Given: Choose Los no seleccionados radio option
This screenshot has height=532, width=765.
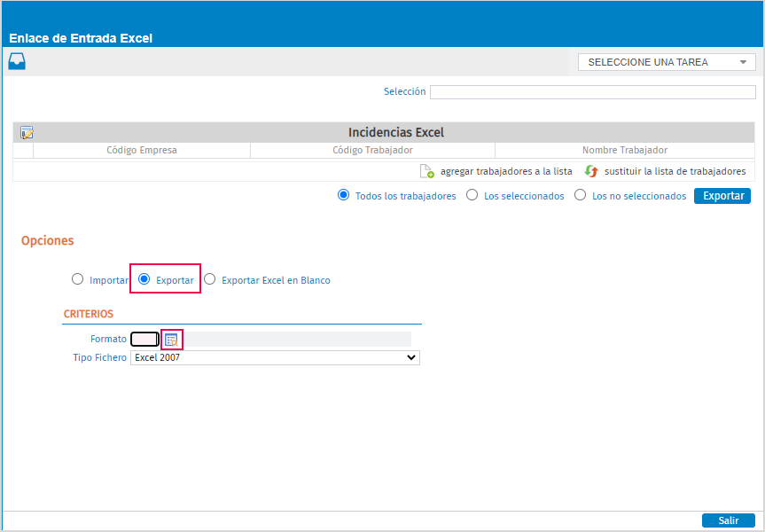Looking at the screenshot, I should click(580, 195).
